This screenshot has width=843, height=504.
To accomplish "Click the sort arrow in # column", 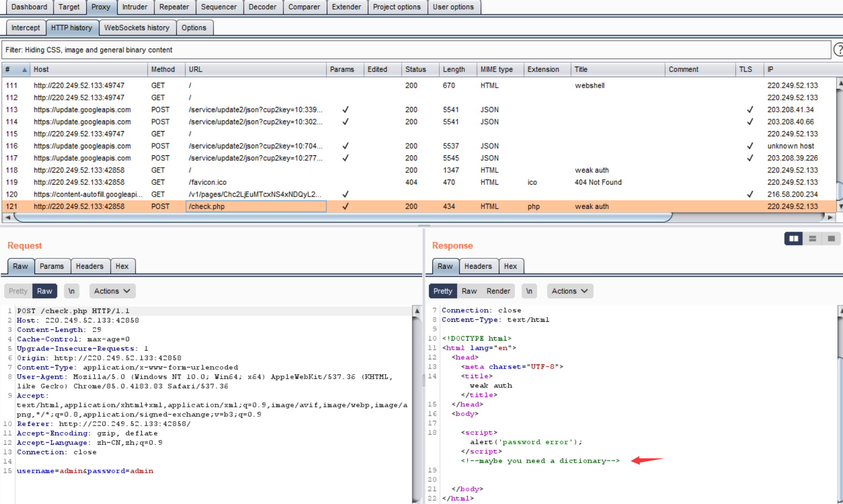I will coord(24,69).
